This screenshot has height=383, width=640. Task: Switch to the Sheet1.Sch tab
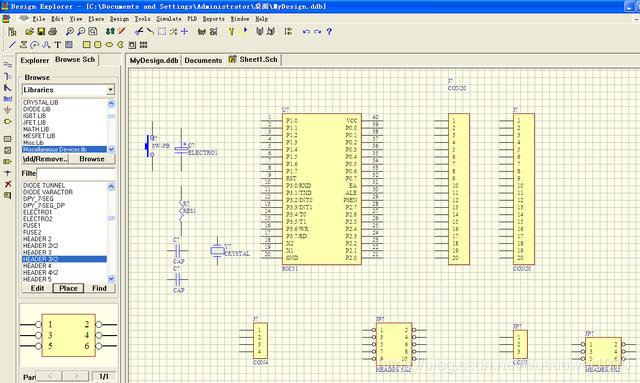pos(253,60)
